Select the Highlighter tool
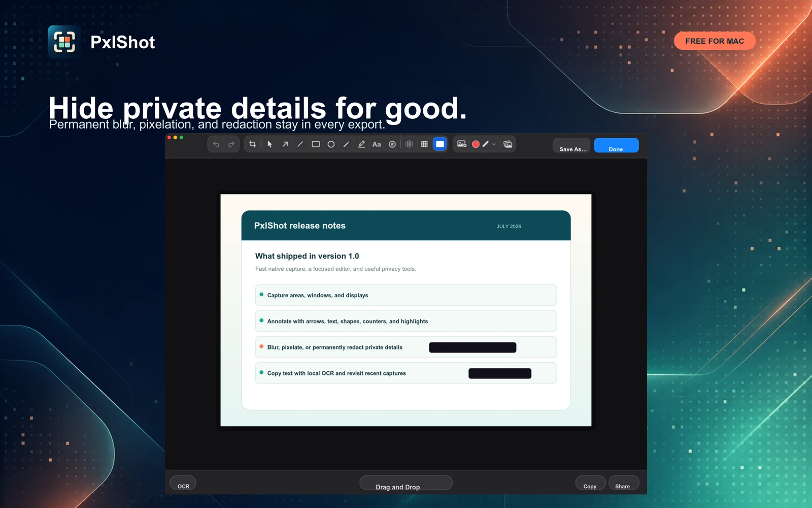Image resolution: width=812 pixels, height=508 pixels. [361, 144]
